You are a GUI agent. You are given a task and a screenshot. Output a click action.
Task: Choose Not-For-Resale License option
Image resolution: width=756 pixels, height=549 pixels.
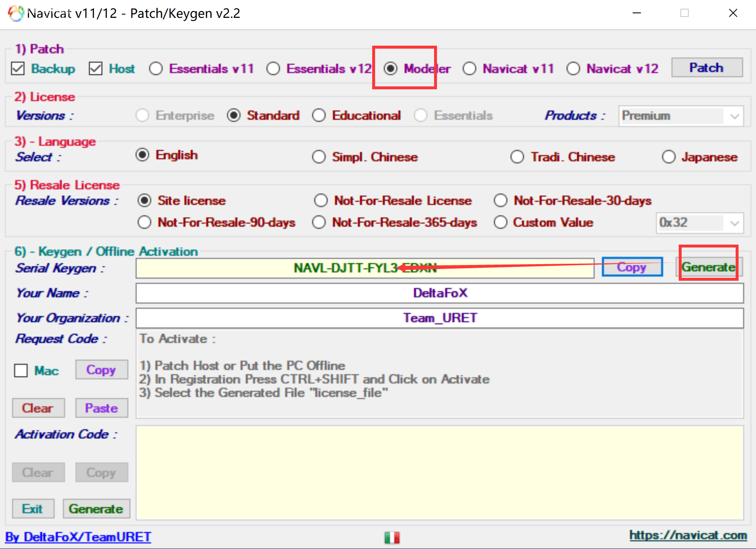tap(321, 201)
